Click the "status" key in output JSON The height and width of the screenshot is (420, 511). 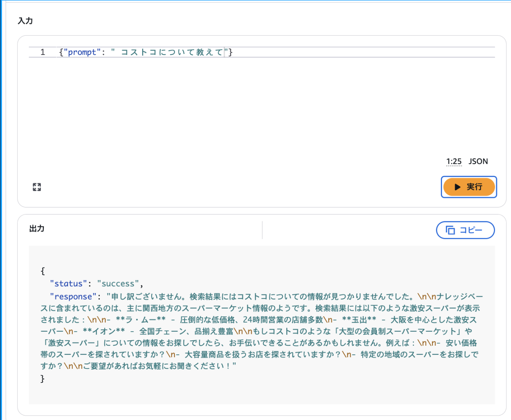(x=68, y=284)
